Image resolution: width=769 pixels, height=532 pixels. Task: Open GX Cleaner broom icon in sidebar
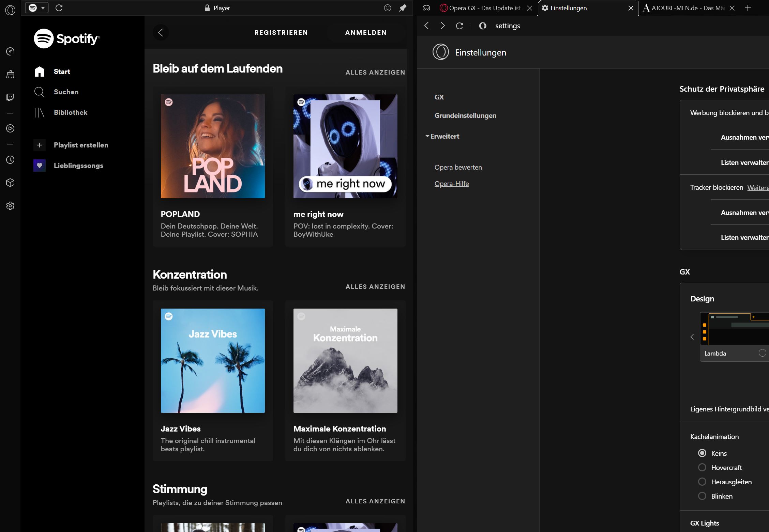tap(10, 74)
